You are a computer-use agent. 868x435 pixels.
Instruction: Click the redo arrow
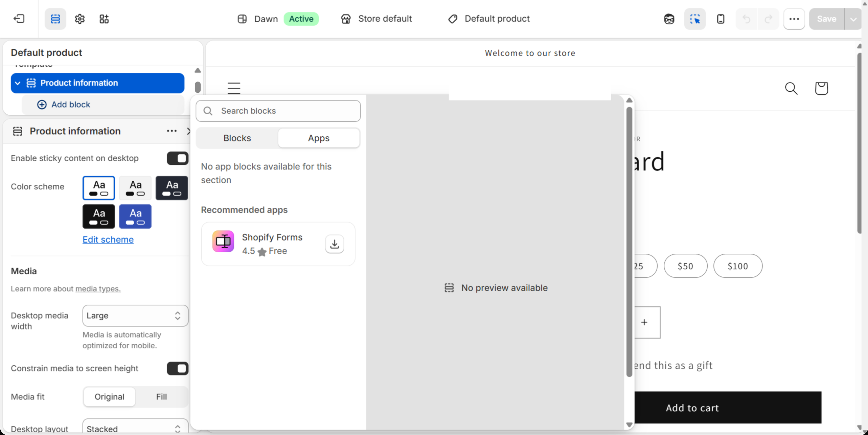pyautogui.click(x=769, y=19)
